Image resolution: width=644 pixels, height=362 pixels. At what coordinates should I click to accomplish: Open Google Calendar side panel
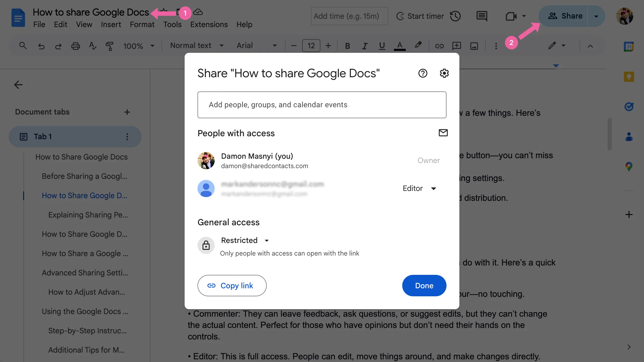[x=629, y=46]
